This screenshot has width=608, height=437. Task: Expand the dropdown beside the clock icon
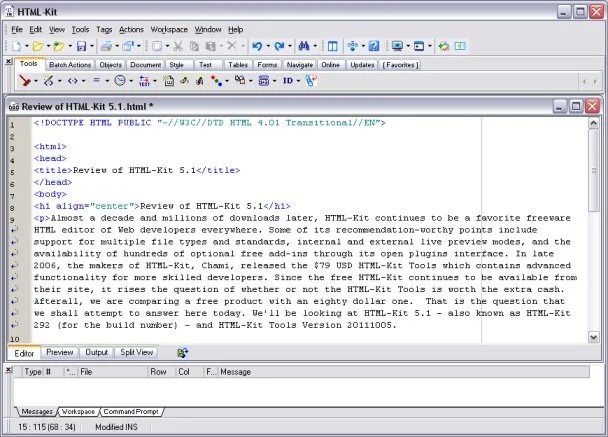(x=131, y=81)
